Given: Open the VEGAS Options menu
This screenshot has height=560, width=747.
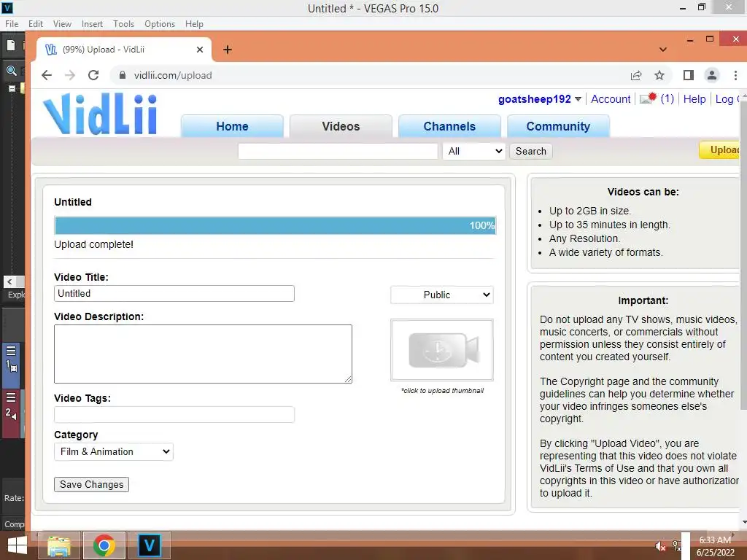Looking at the screenshot, I should click(160, 24).
